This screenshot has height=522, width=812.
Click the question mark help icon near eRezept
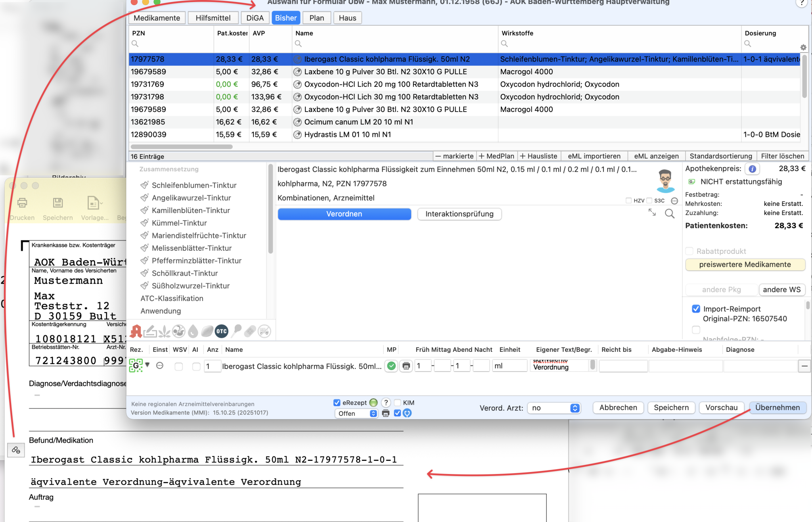[x=386, y=402]
